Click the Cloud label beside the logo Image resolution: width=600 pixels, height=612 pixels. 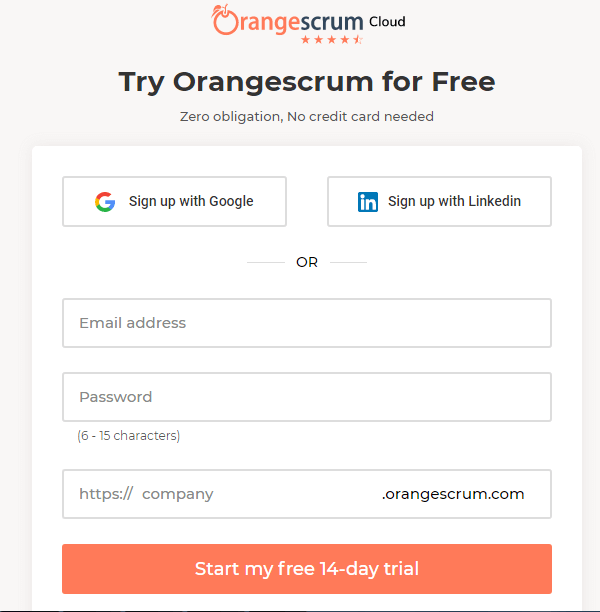pos(387,22)
